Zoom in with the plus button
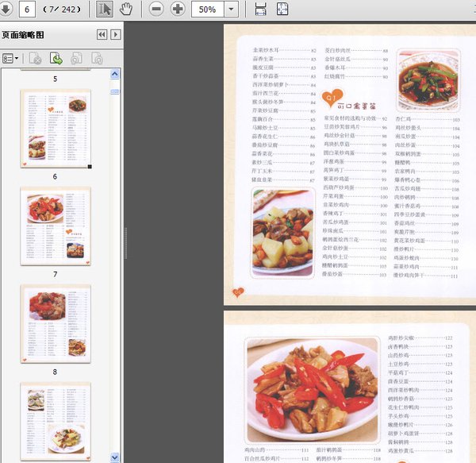Screen dimensions: 476x463 (x=178, y=10)
